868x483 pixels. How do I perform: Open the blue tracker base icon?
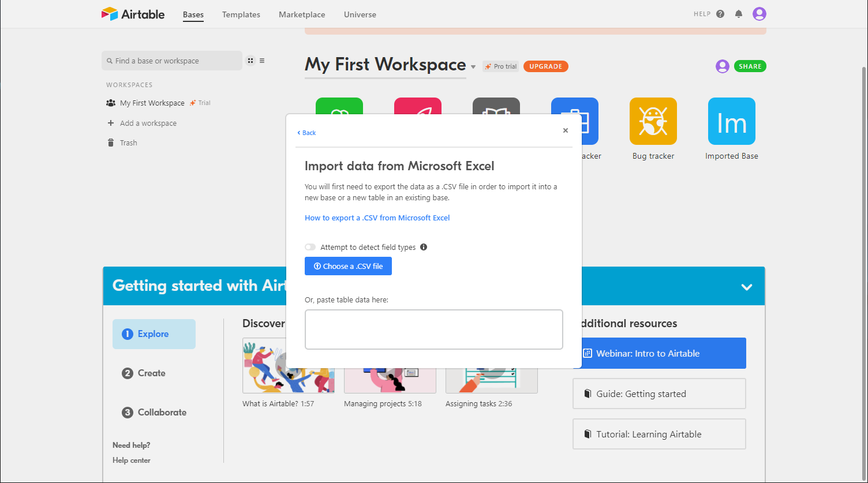coord(590,121)
